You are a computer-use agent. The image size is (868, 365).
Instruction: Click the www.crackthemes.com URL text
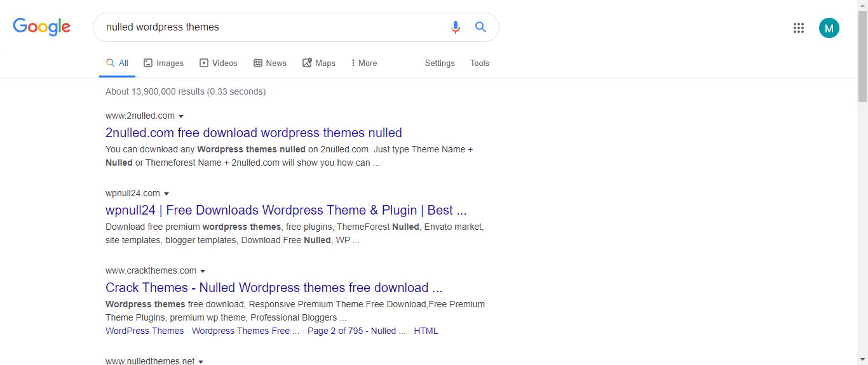[x=151, y=270]
